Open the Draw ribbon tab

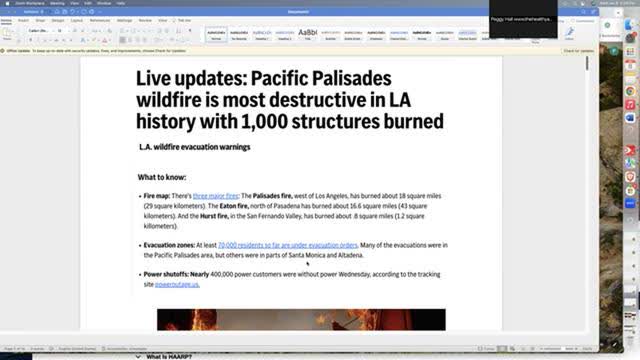40,20
